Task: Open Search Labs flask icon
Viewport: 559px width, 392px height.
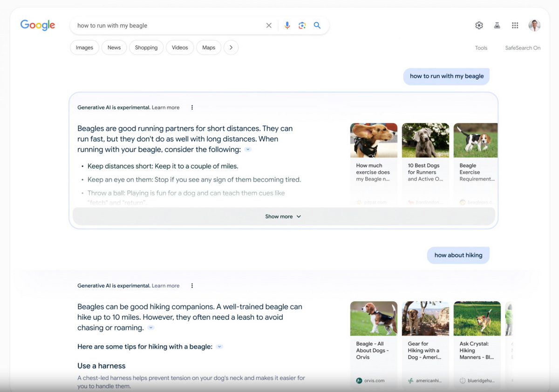Action: 497,26
